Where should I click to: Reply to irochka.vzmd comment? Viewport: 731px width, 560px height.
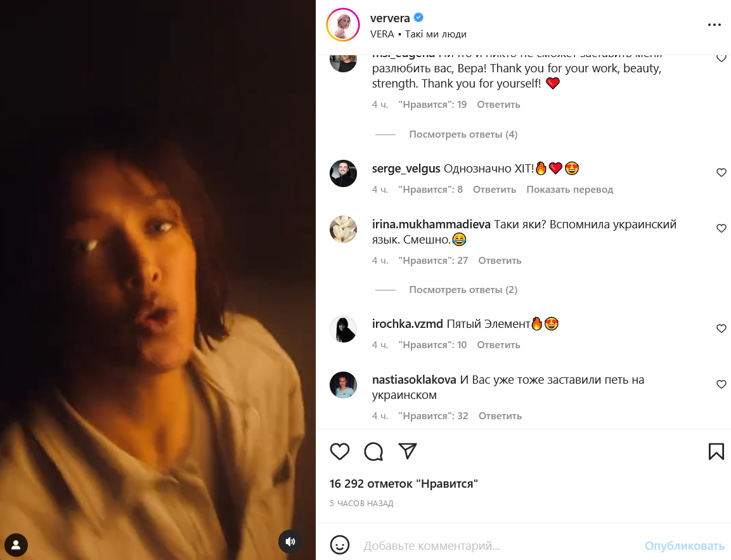(498, 344)
